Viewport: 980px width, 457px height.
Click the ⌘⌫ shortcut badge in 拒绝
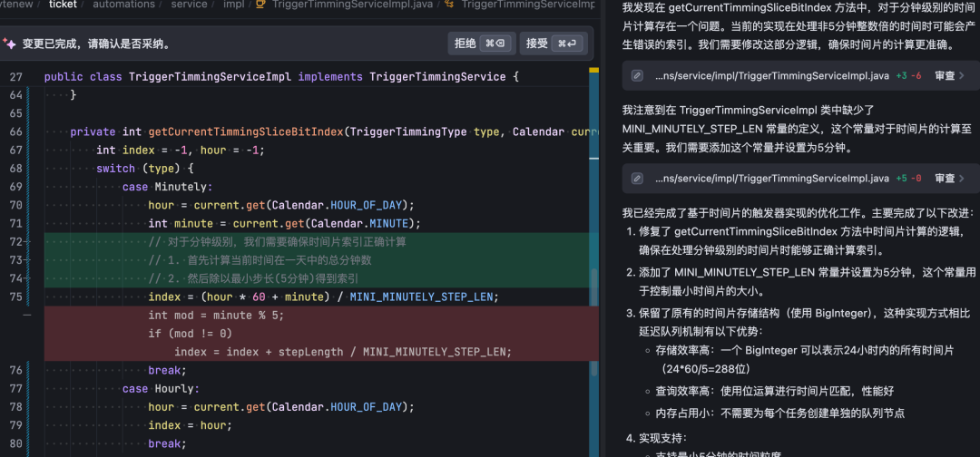point(498,44)
